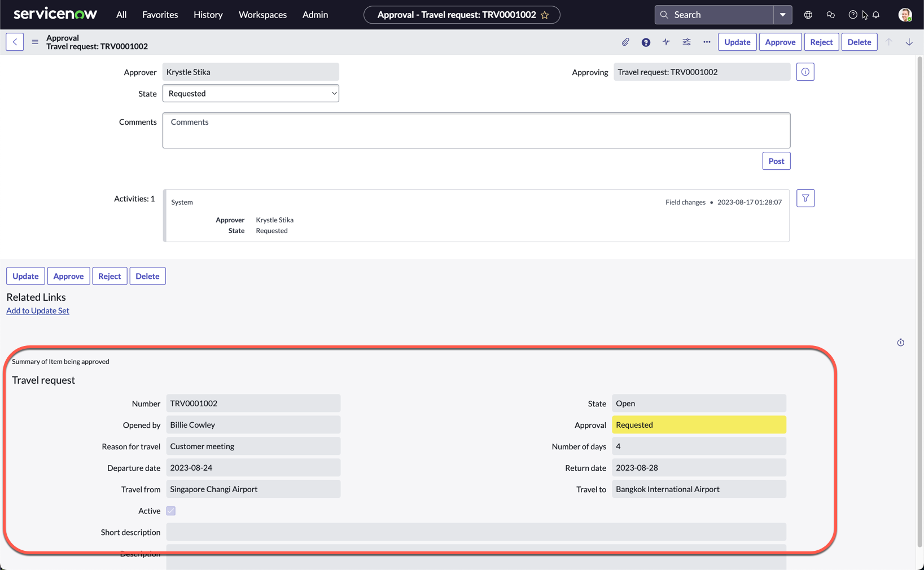Click Number of days field
This screenshot has height=570, width=924.
pyautogui.click(x=699, y=446)
